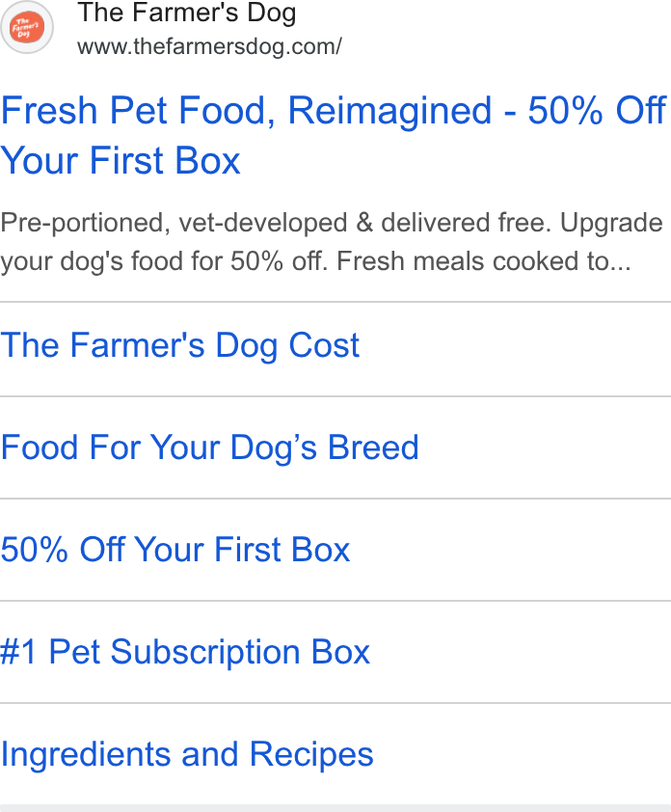Click "50% Off" ending the headline's first line
This screenshot has width=671, height=812.
597,110
